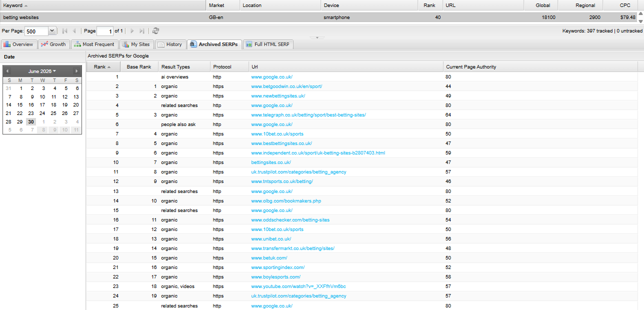Image resolution: width=644 pixels, height=310 pixels.
Task: Click the Result Types column header
Action: pos(184,66)
